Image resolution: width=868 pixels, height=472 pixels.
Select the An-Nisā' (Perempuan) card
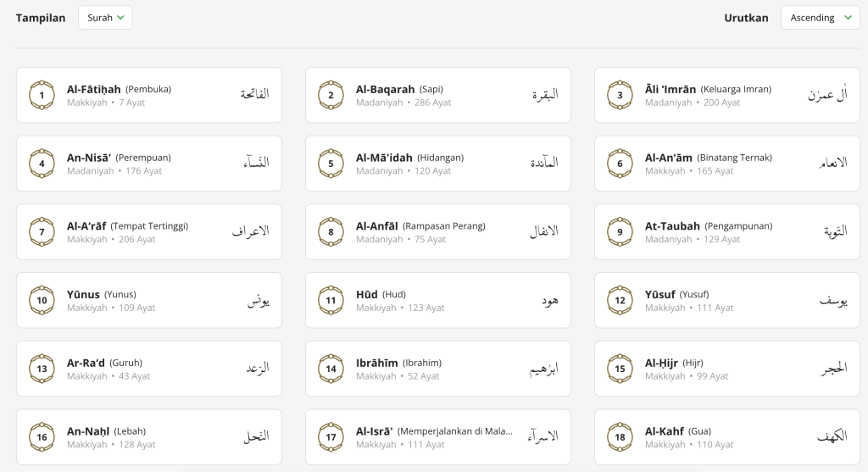pyautogui.click(x=149, y=164)
